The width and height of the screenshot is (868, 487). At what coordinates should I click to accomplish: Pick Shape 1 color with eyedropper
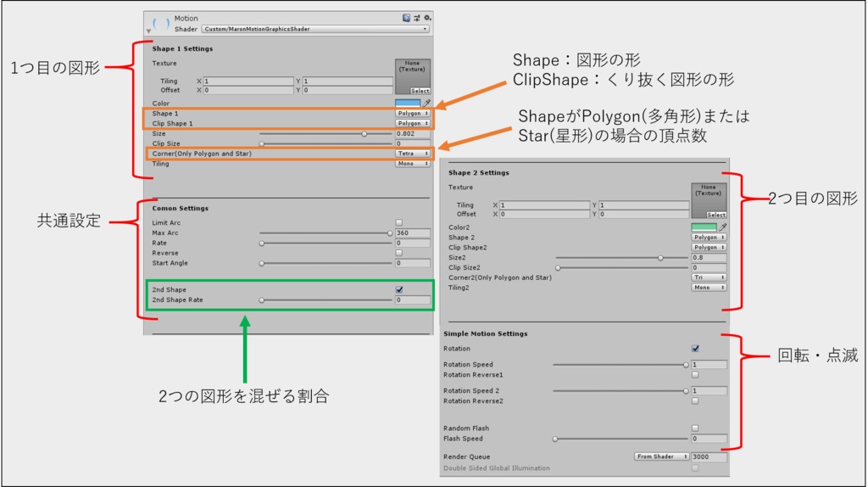pyautogui.click(x=426, y=103)
